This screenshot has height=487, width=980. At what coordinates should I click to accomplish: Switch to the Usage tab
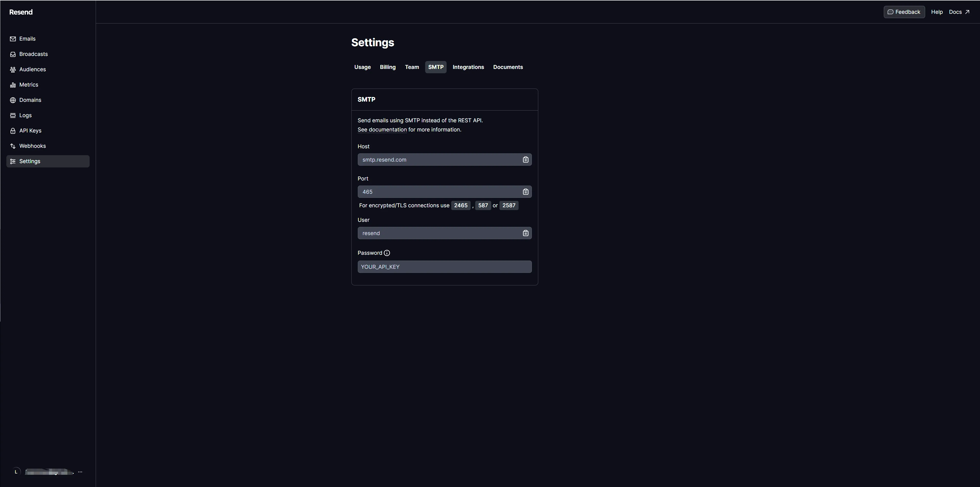[363, 67]
